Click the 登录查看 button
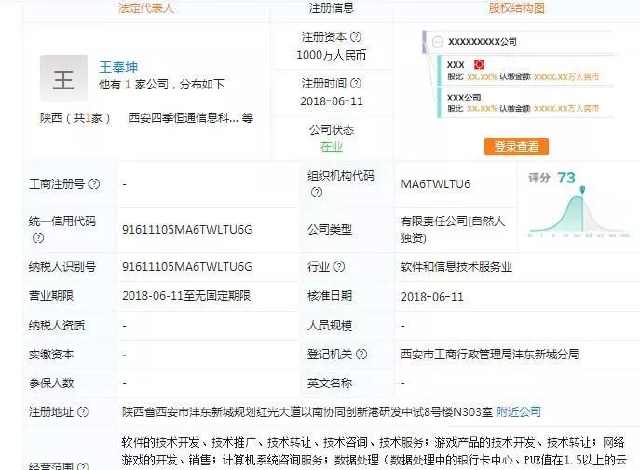The height and width of the screenshot is (470, 640). coord(516,146)
